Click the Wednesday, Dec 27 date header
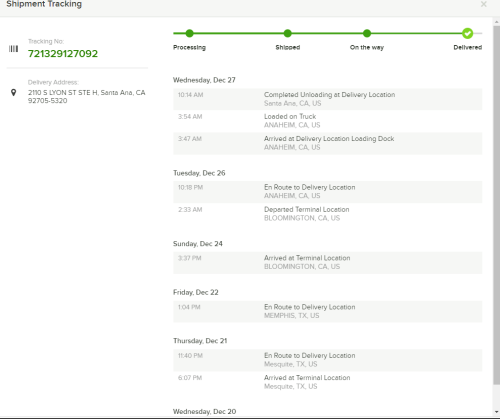The width and height of the screenshot is (500, 419). (204, 80)
